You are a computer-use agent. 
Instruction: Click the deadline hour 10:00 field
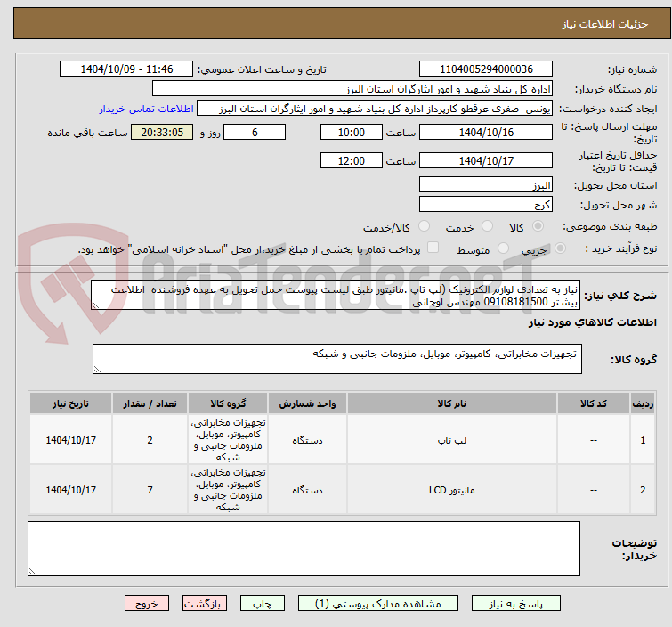(x=352, y=132)
